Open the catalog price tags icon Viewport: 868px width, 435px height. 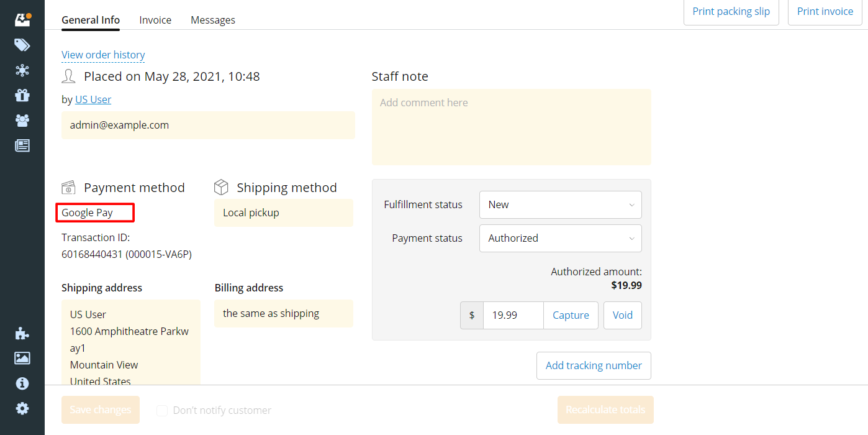tap(22, 45)
